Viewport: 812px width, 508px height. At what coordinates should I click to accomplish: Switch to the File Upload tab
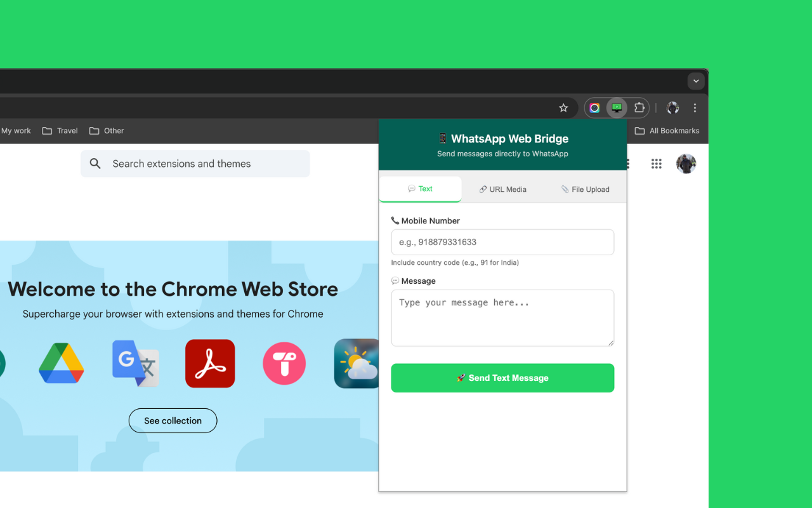point(585,189)
